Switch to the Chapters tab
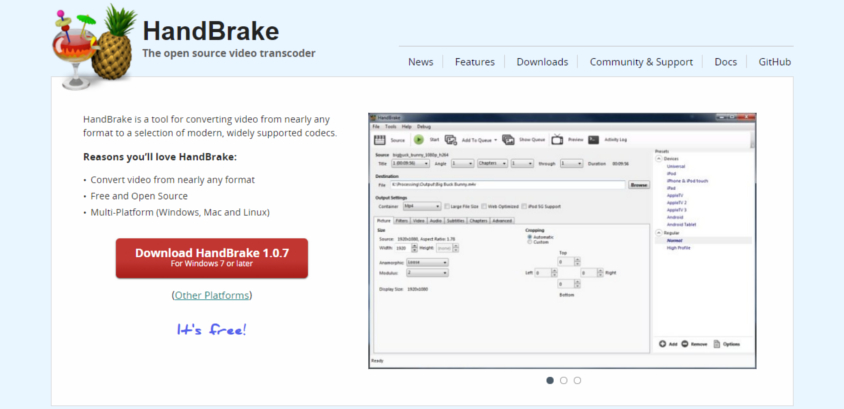The image size is (844, 409). click(478, 221)
